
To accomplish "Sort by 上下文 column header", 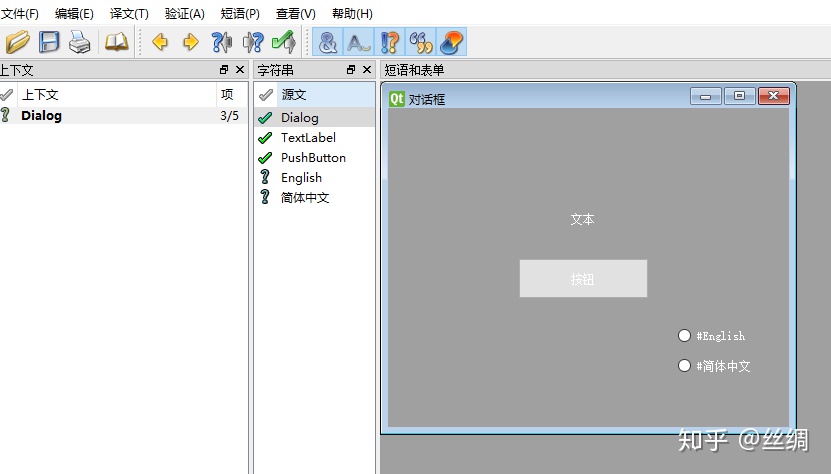I will click(117, 94).
